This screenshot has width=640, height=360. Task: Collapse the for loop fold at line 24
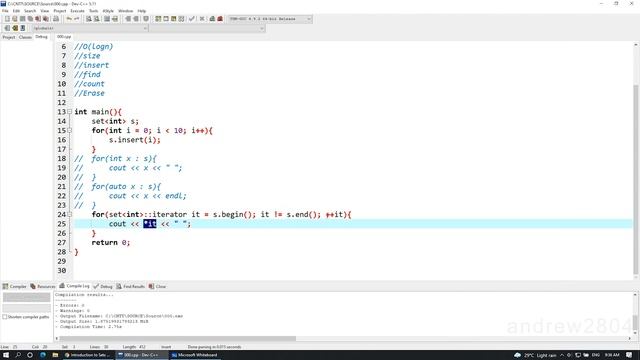coord(69,214)
